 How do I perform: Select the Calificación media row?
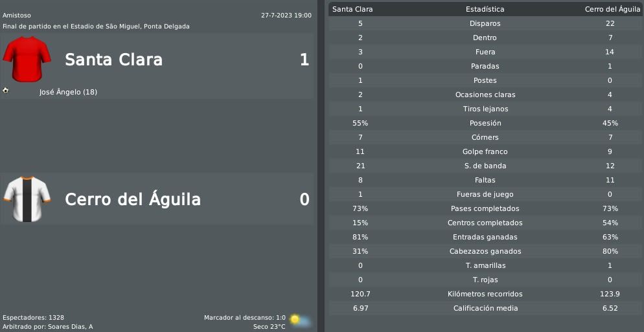[485, 308]
